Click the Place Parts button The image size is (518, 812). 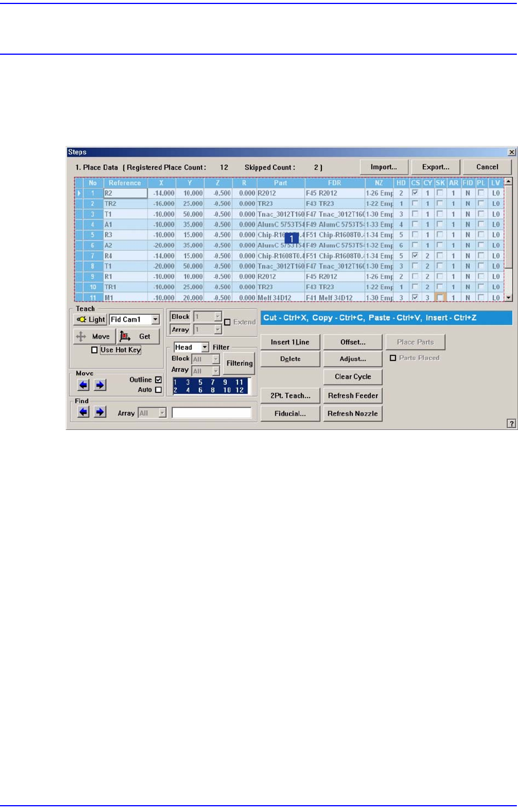415,342
